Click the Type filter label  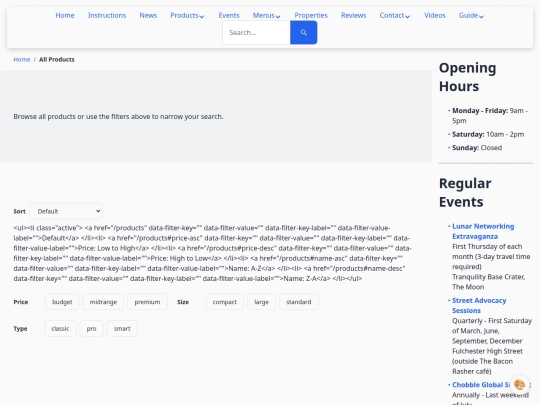(x=20, y=329)
